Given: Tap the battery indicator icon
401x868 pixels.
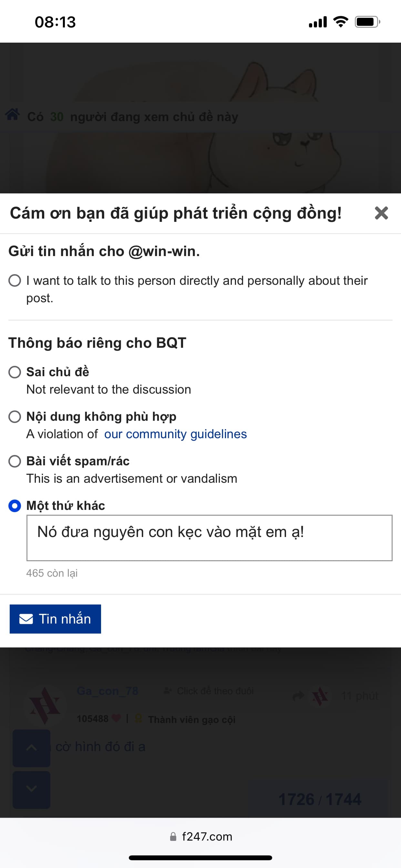Looking at the screenshot, I should coord(367,22).
